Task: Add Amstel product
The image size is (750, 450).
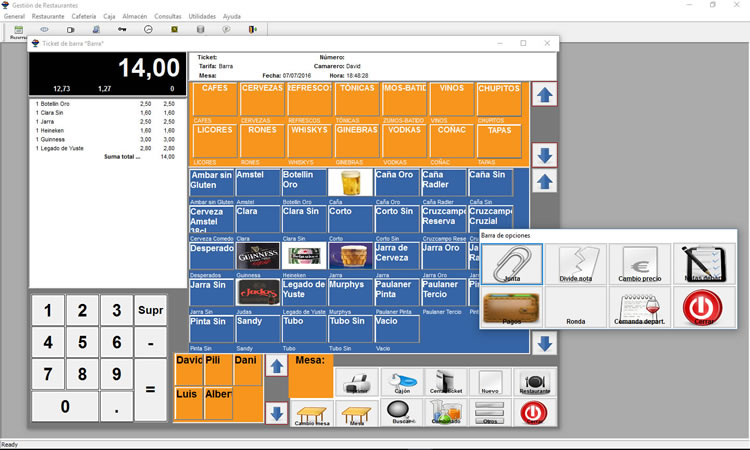Action: click(258, 182)
